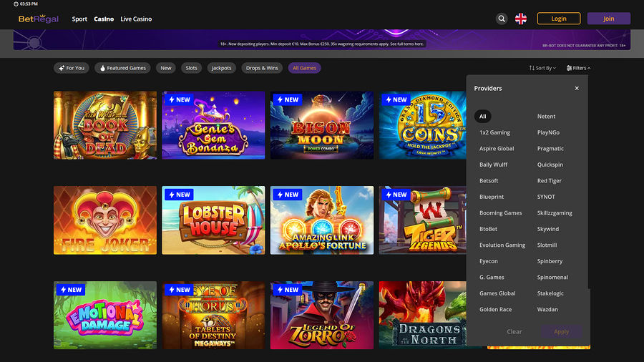Filter by Pragmatic provider
The height and width of the screenshot is (362, 644).
550,149
